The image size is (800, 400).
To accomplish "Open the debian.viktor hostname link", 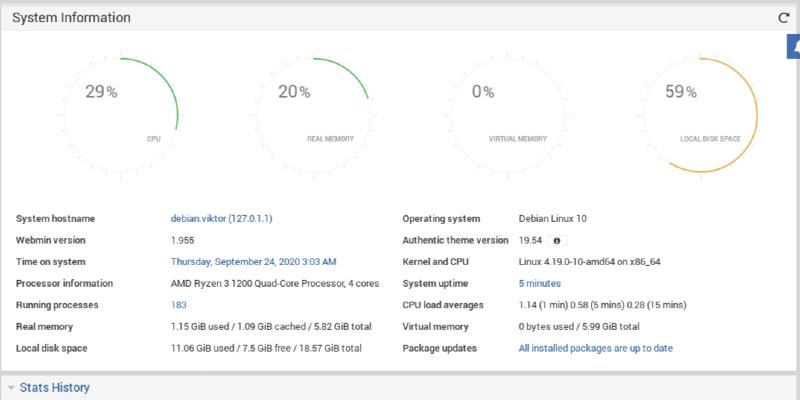I will pyautogui.click(x=229, y=218).
